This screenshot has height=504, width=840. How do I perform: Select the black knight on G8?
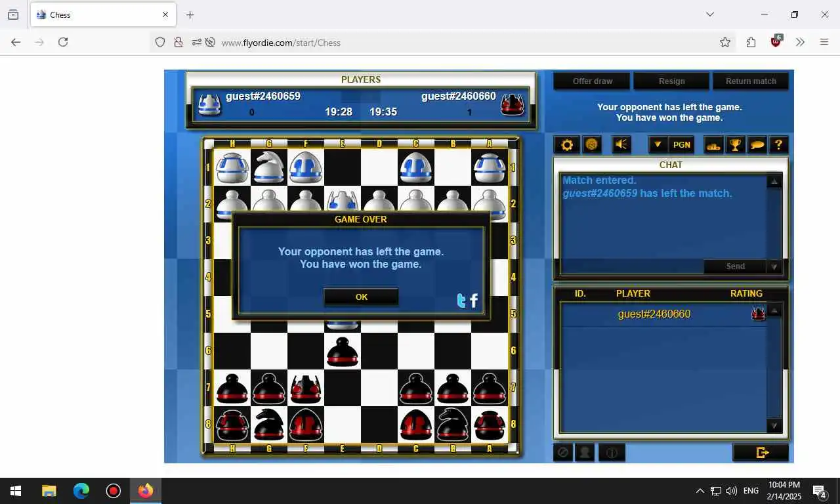point(269,425)
